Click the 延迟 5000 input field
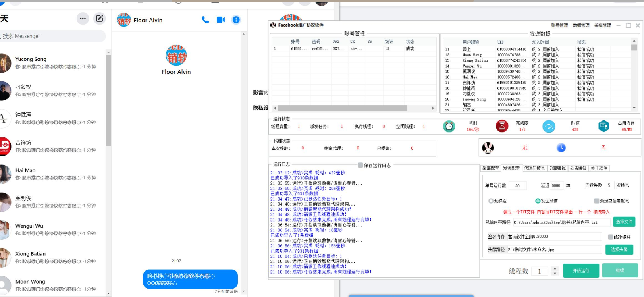 (556, 185)
